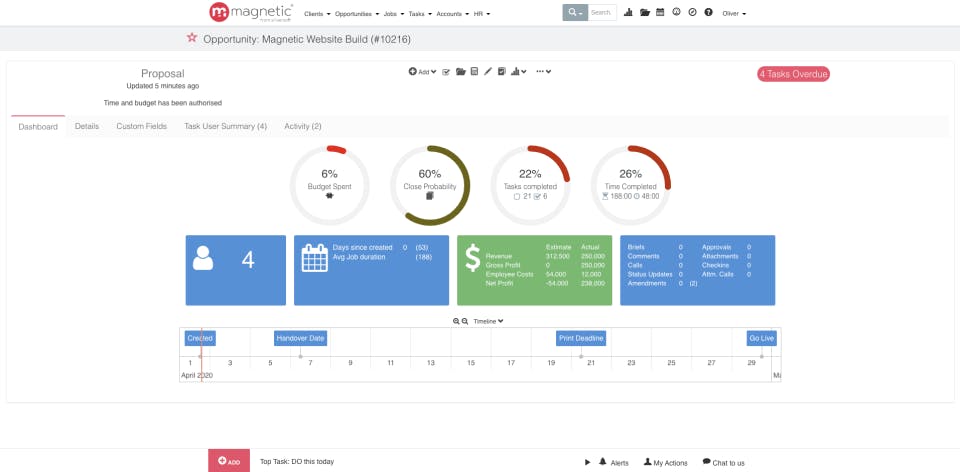Click the compass icon in top navbar
This screenshot has height=472, width=960.
coord(692,12)
